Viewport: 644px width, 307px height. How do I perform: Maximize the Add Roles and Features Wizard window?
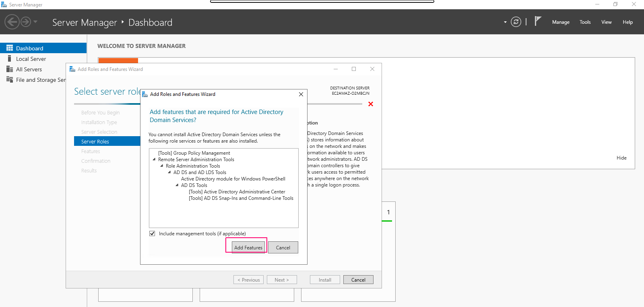354,69
